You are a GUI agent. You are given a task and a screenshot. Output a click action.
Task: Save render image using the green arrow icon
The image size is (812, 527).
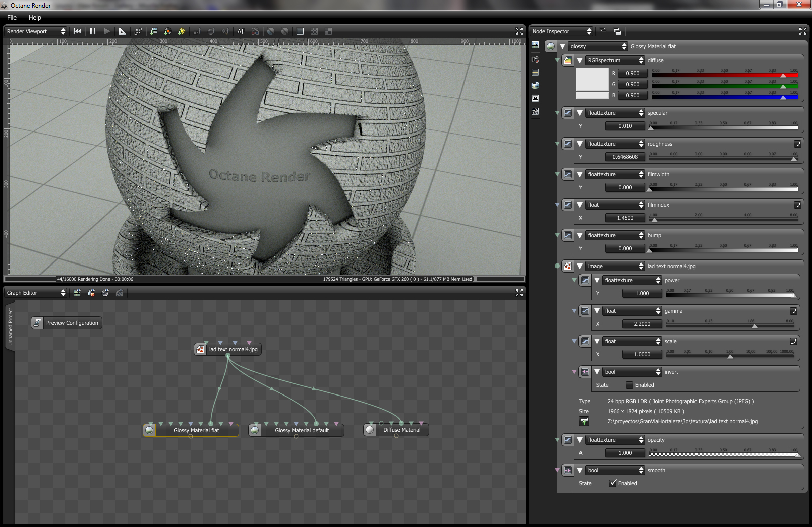tap(154, 31)
